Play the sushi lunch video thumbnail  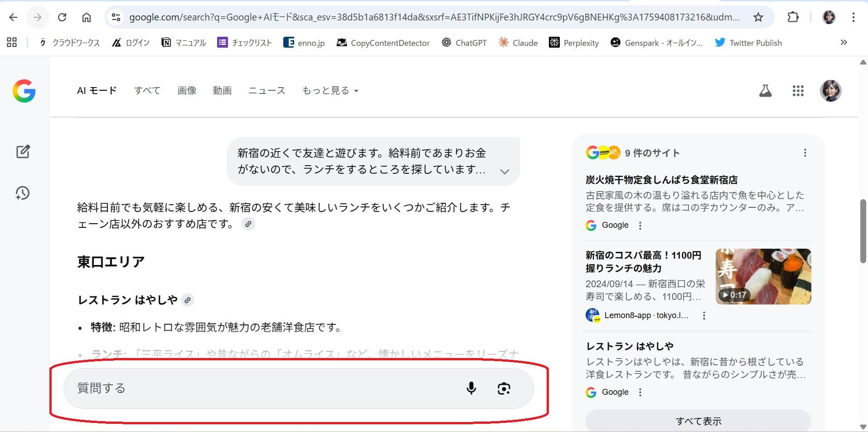[763, 276]
